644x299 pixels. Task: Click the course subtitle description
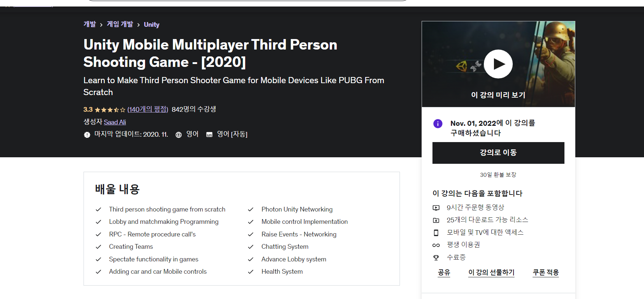click(234, 86)
